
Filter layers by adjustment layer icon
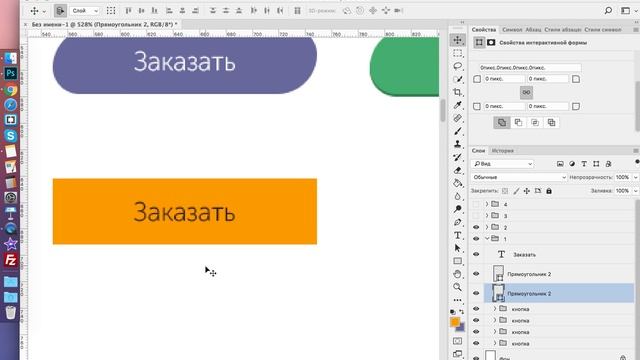coord(572,164)
